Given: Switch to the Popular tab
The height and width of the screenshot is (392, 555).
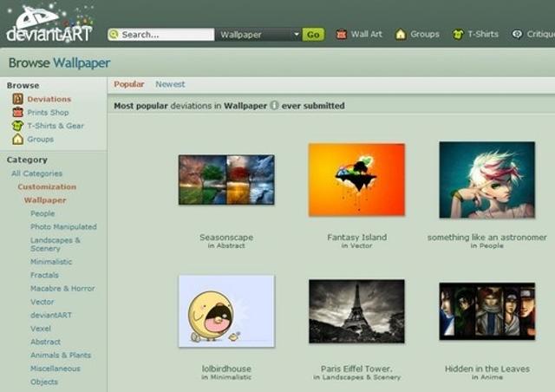Looking at the screenshot, I should 129,84.
